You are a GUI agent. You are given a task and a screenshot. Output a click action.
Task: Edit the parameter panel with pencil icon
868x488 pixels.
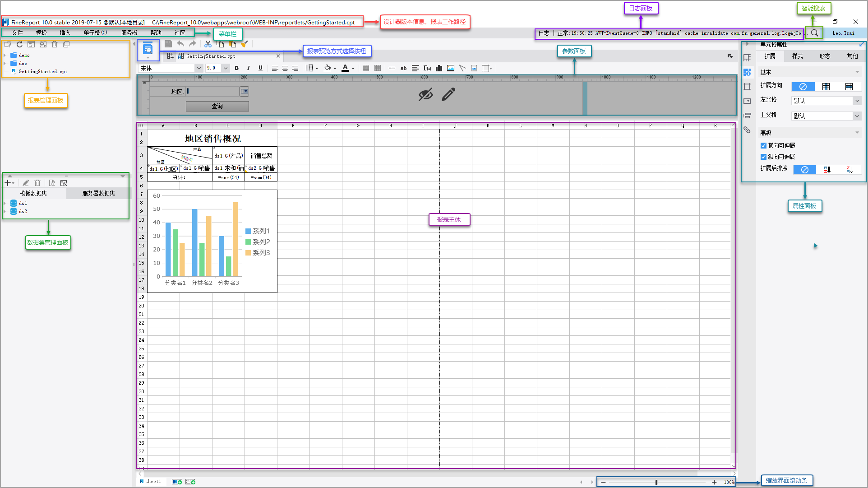(x=448, y=94)
